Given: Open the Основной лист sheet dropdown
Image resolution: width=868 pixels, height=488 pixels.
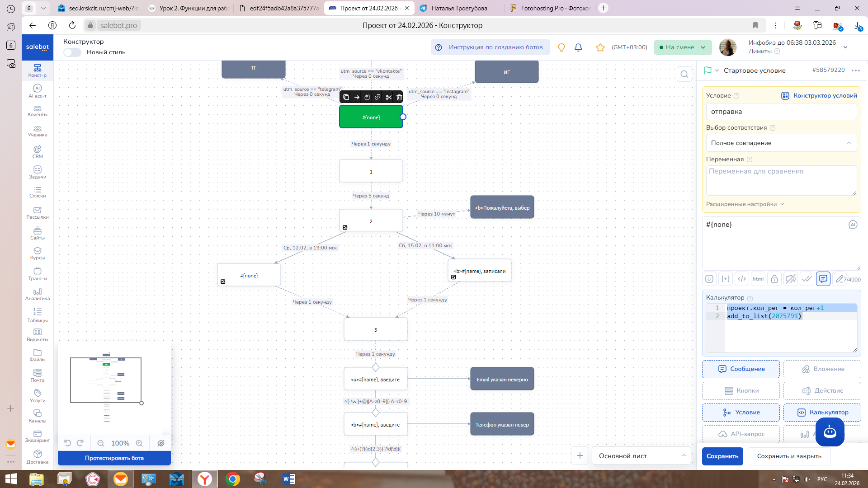Looking at the screenshot, I should [x=642, y=456].
